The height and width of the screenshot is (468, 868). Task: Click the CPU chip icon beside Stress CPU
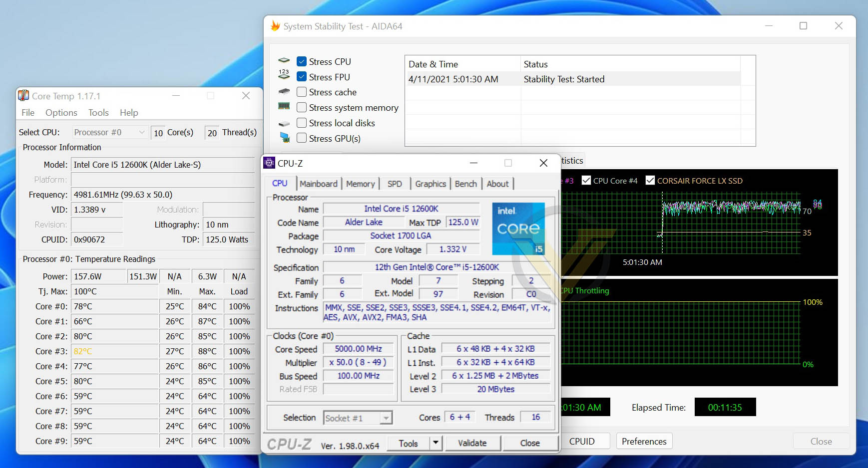pyautogui.click(x=284, y=61)
